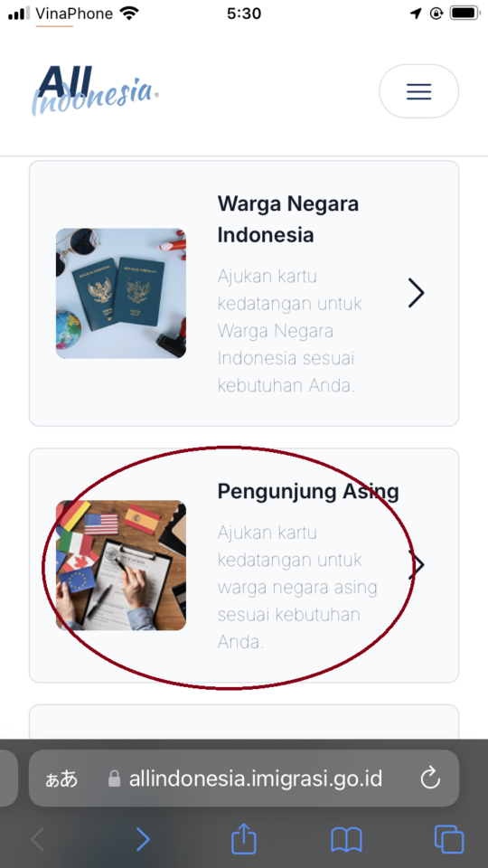Open the bookmarks book icon
This screenshot has height=868, width=488.
tap(346, 840)
